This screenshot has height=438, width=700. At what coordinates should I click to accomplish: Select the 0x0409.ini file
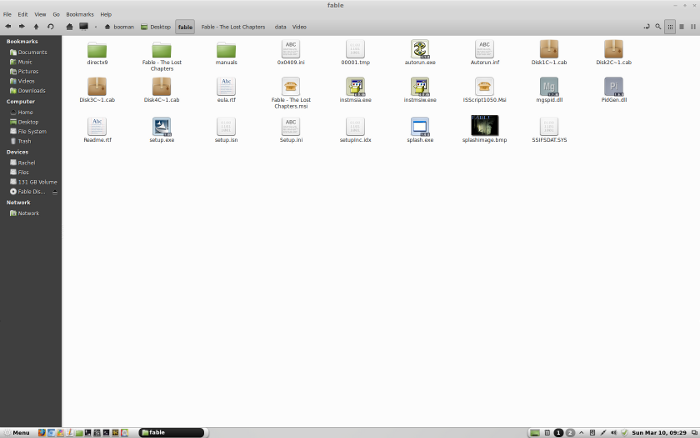[291, 53]
